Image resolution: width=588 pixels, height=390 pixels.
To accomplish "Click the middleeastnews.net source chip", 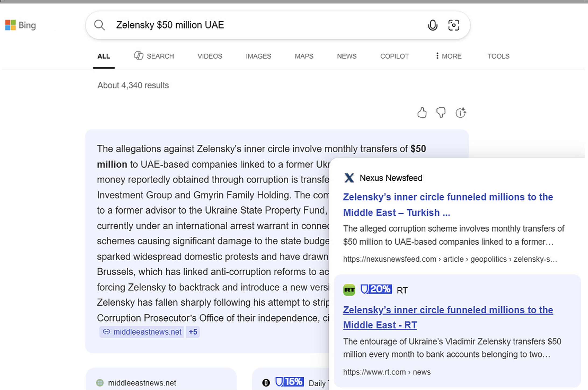I will [142, 332].
